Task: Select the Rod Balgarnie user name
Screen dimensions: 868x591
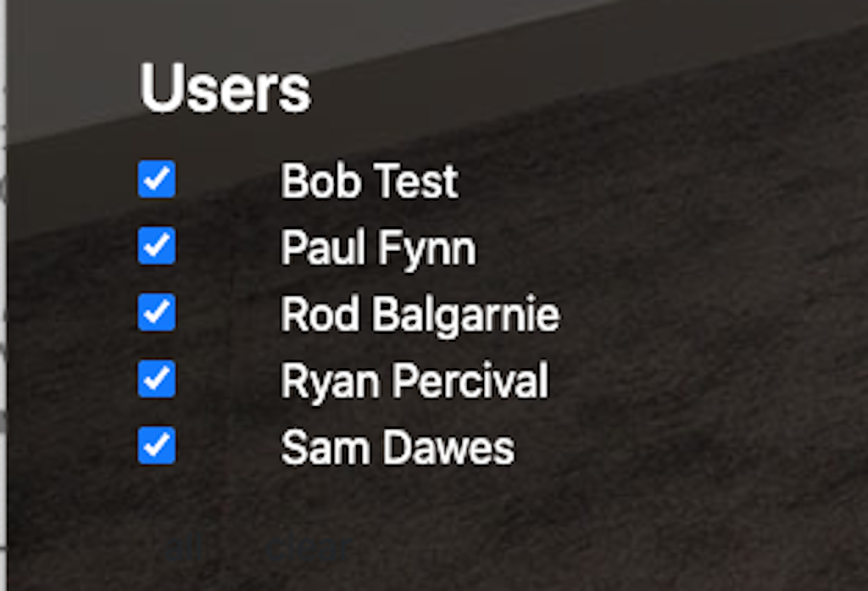Action: point(420,315)
